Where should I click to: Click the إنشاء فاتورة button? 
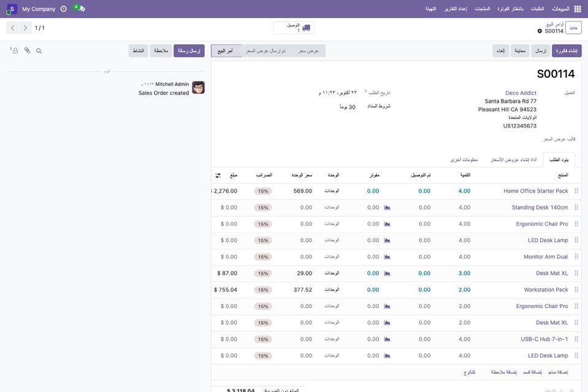[567, 51]
